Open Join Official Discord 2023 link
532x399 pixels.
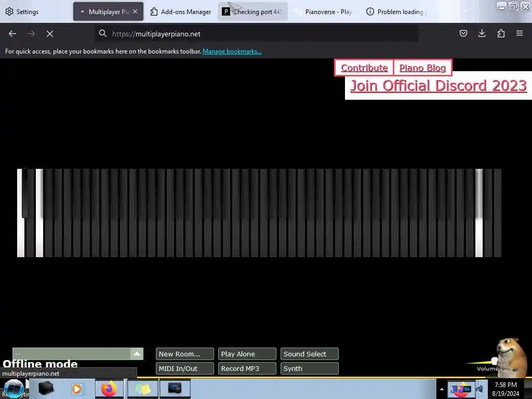click(x=438, y=86)
